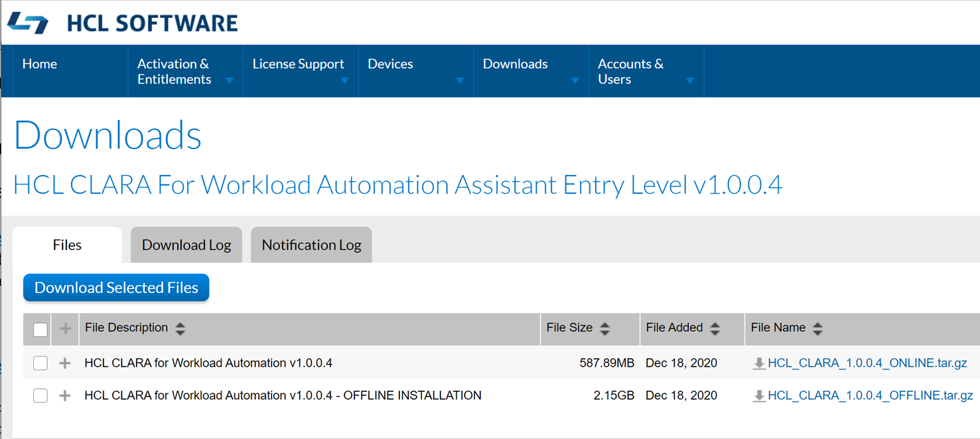Sort by File Size column arrows
The height and width of the screenshot is (439, 980).
coord(604,328)
